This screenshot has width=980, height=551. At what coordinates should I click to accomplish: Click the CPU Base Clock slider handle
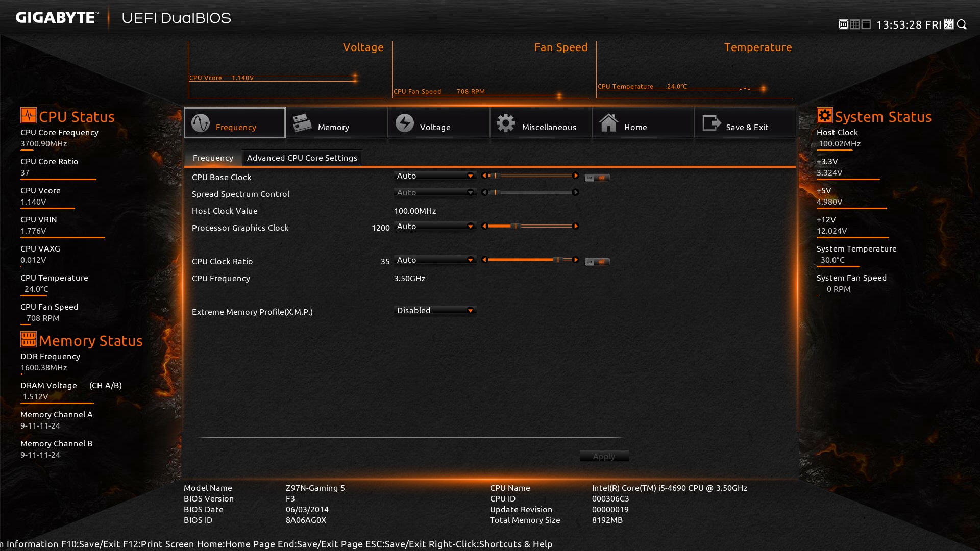coord(495,176)
